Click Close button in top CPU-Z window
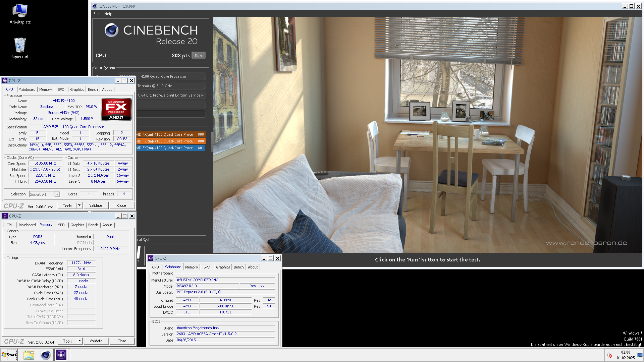This screenshot has height=362, width=644. click(x=121, y=206)
